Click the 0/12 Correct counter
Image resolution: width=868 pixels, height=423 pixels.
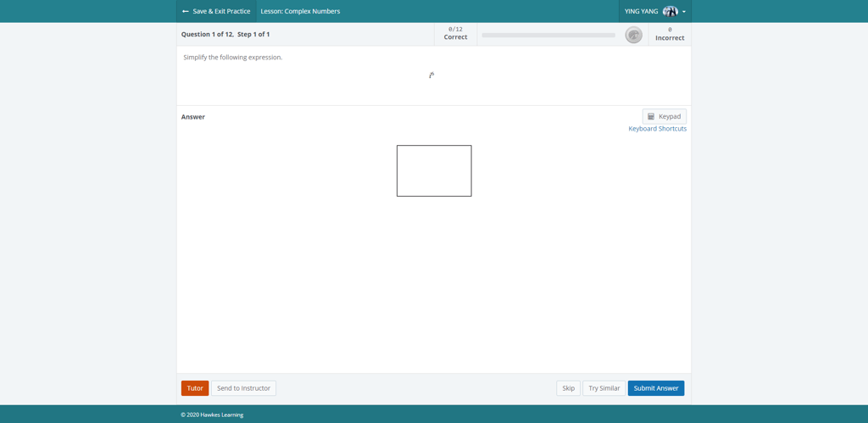(x=455, y=34)
